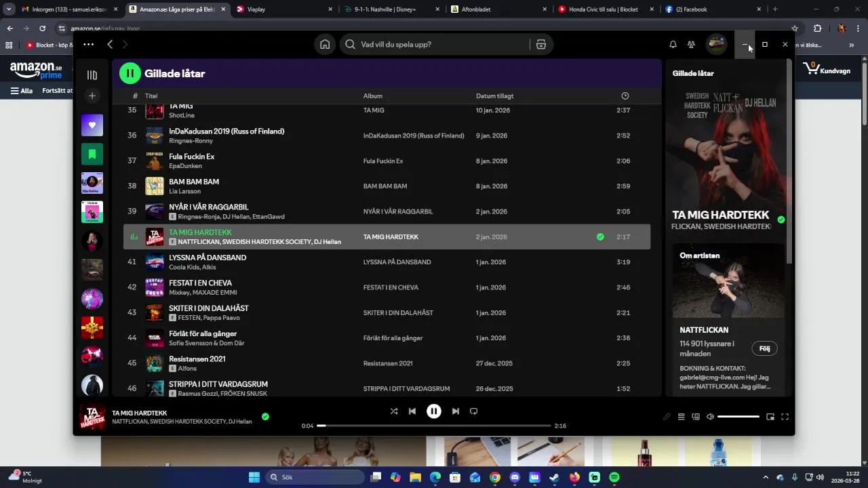The image size is (868, 488).
Task: Go back with Spotify's back arrow
Action: (x=110, y=44)
